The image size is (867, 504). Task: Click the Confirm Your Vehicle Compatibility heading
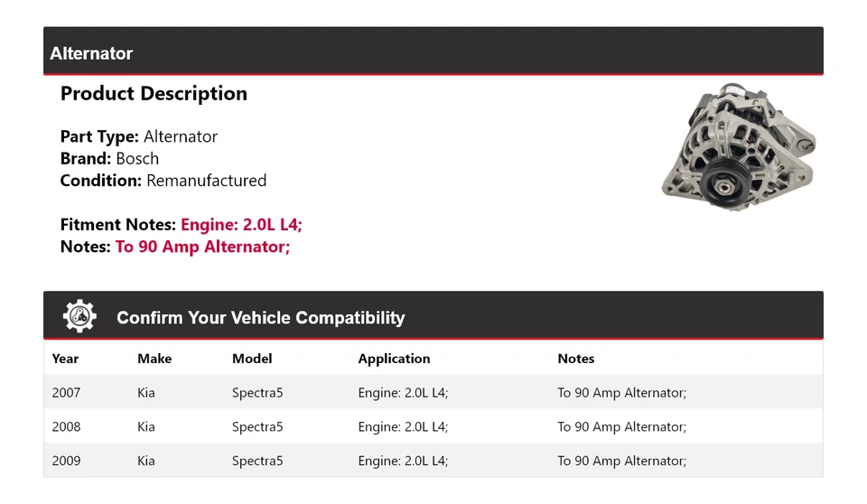(x=260, y=318)
